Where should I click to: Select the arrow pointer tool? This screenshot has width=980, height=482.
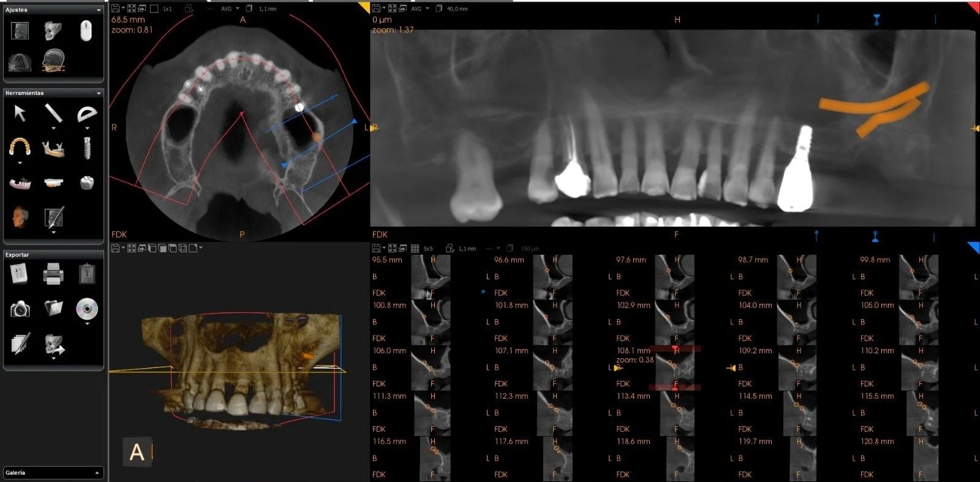[x=20, y=113]
